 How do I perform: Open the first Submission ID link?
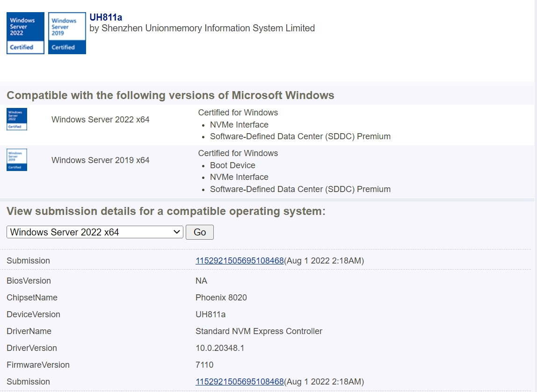pyautogui.click(x=239, y=261)
